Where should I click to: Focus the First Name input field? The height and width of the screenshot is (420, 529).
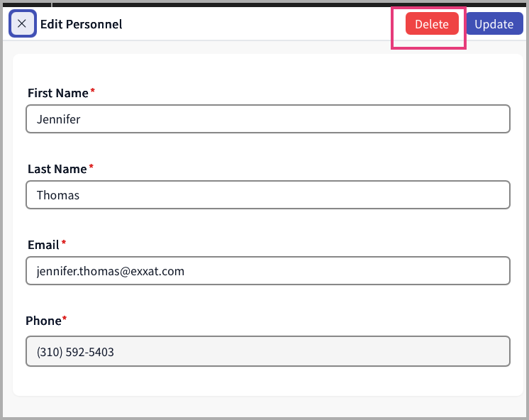(268, 119)
